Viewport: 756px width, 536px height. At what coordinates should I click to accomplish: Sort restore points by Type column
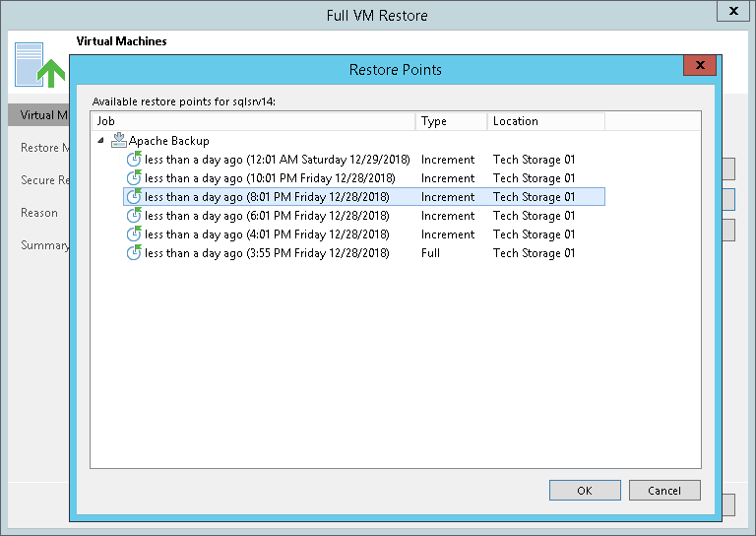451,121
